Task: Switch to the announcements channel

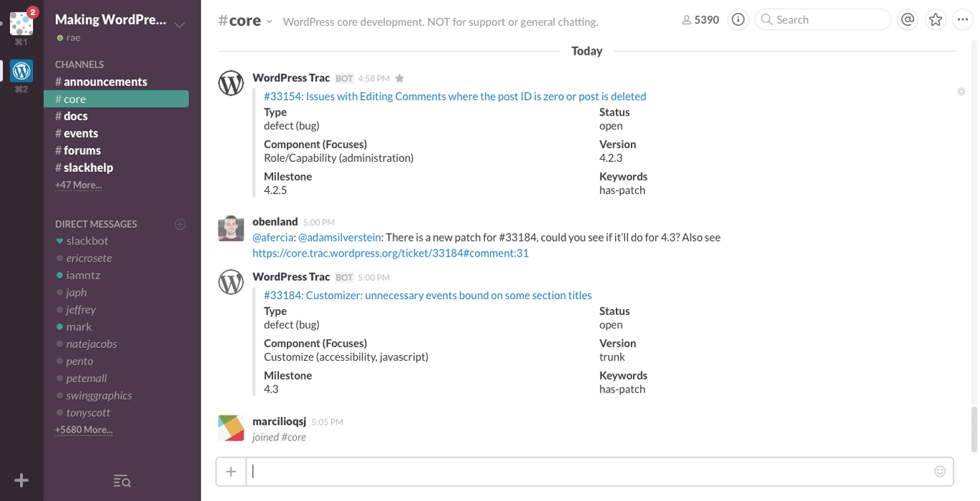Action: (x=105, y=82)
